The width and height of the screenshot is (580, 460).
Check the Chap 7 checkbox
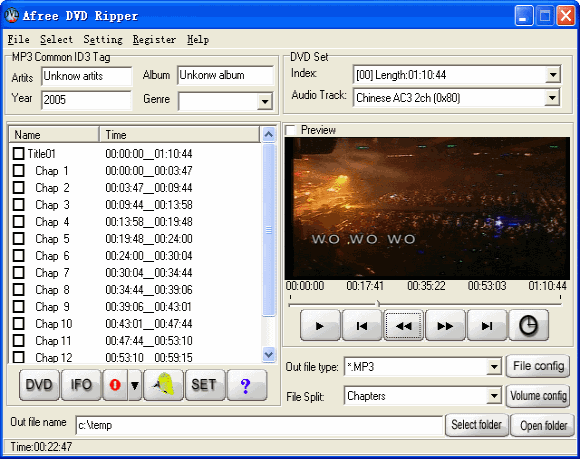(18, 273)
